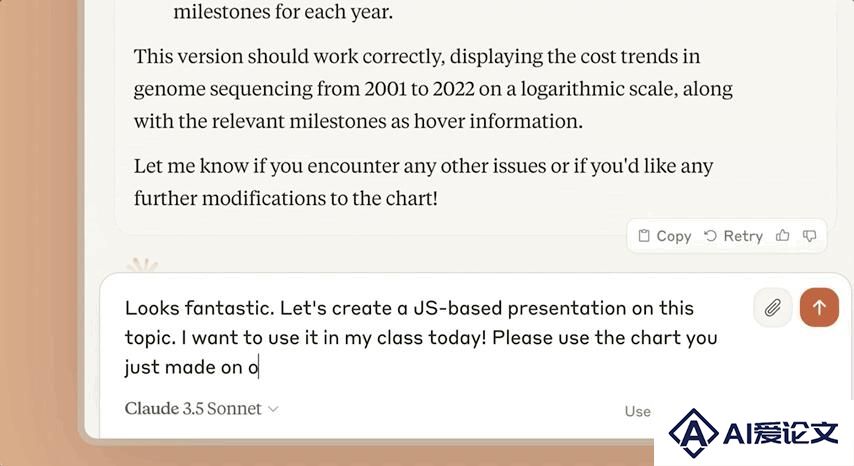Focus the message input box
The image size is (854, 466).
tap(425, 338)
